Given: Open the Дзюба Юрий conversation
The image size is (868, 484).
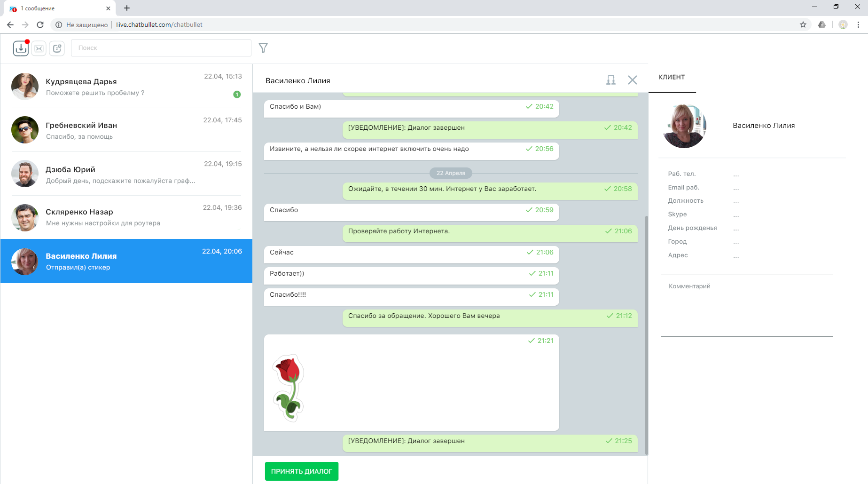Looking at the screenshot, I should click(126, 174).
